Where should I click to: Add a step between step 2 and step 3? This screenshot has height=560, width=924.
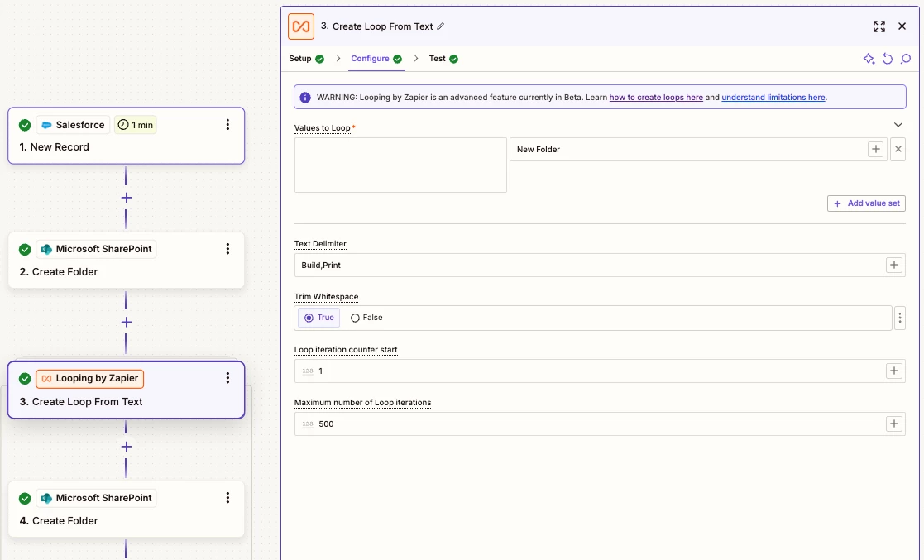coord(126,322)
